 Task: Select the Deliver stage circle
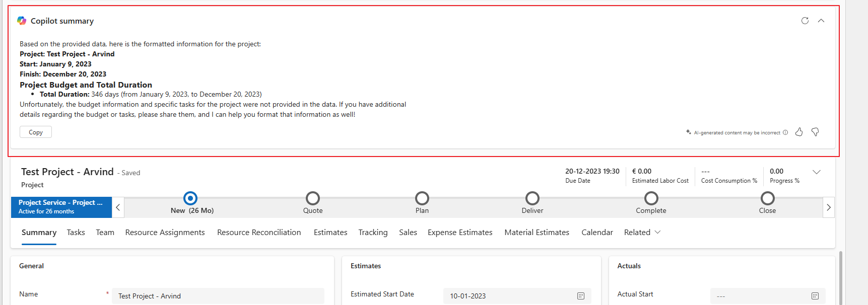(x=532, y=198)
